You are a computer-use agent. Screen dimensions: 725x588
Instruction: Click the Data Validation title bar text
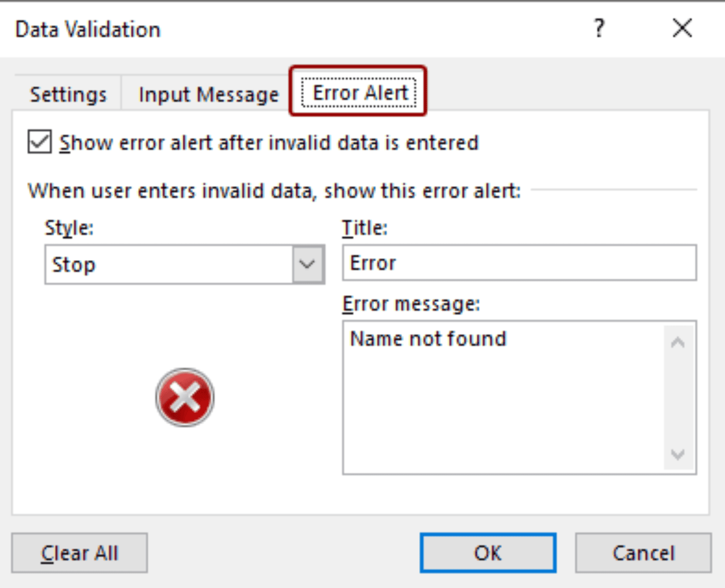(88, 29)
